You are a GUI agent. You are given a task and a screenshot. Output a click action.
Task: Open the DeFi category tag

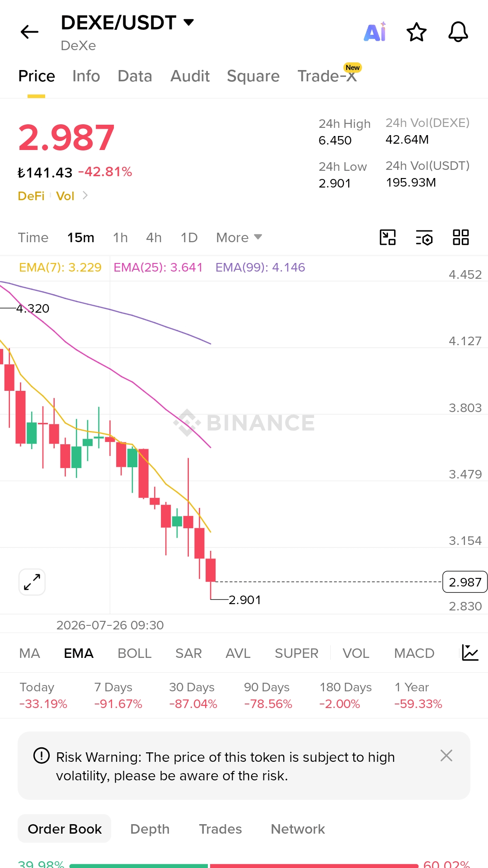pos(31,196)
